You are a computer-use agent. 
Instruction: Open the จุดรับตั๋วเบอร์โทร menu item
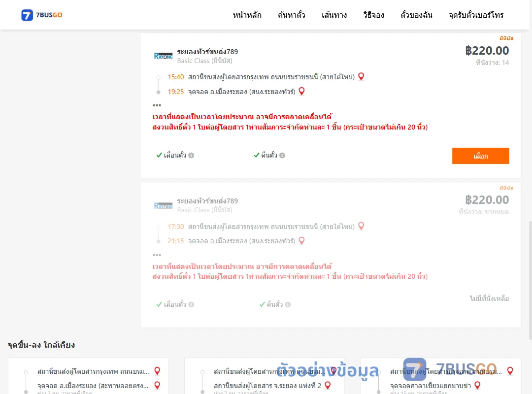point(476,15)
